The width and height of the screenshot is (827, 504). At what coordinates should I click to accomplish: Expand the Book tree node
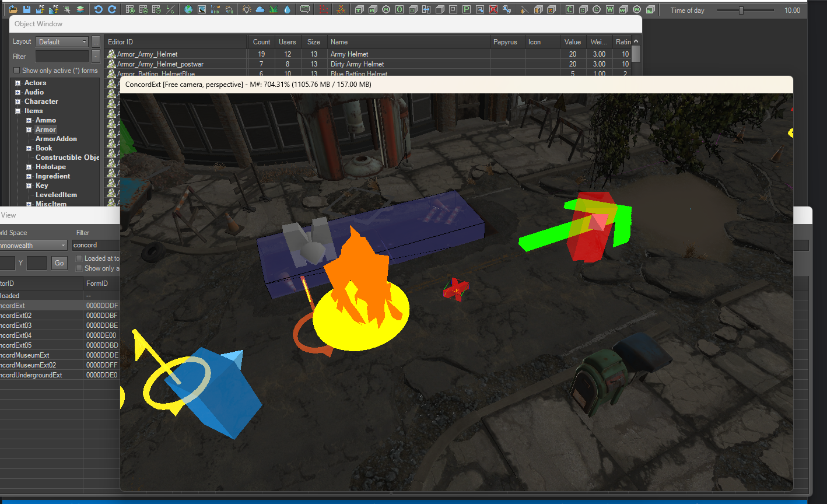point(29,148)
